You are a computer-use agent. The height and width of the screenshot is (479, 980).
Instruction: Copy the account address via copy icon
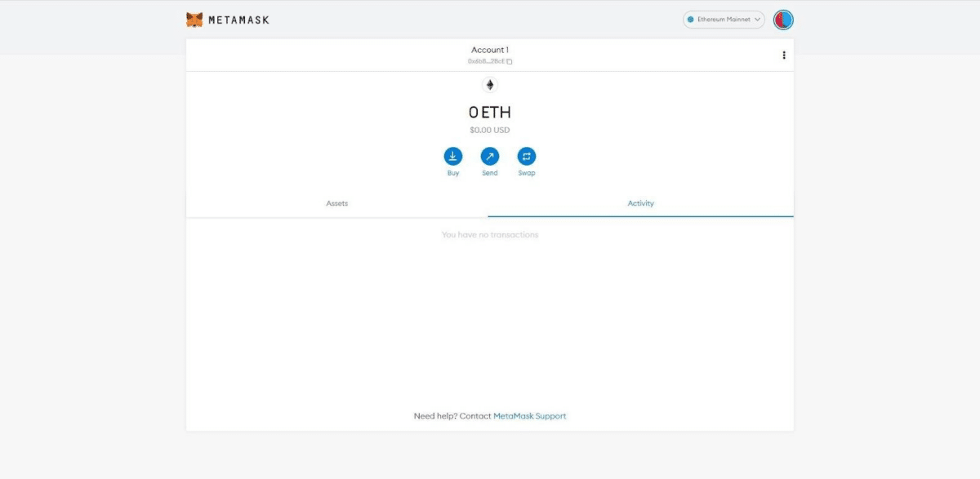point(510,61)
